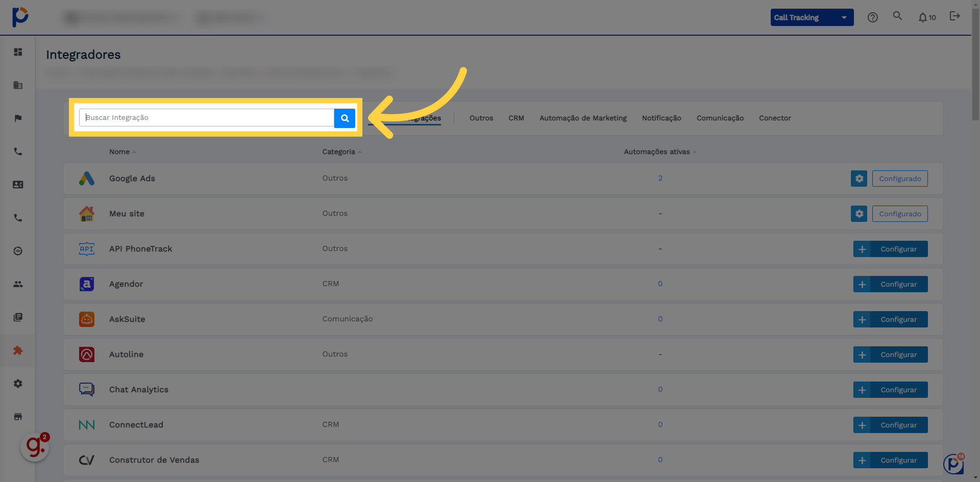Click the Autoline name
Viewport: 980px width, 482px height.
point(126,354)
